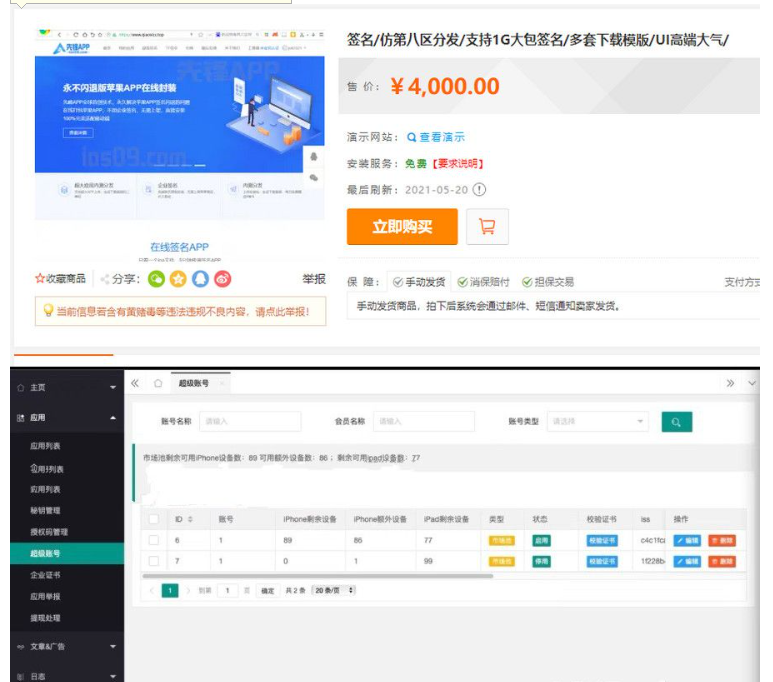Open the 20条/页 page size selector
773x682 pixels.
334,591
